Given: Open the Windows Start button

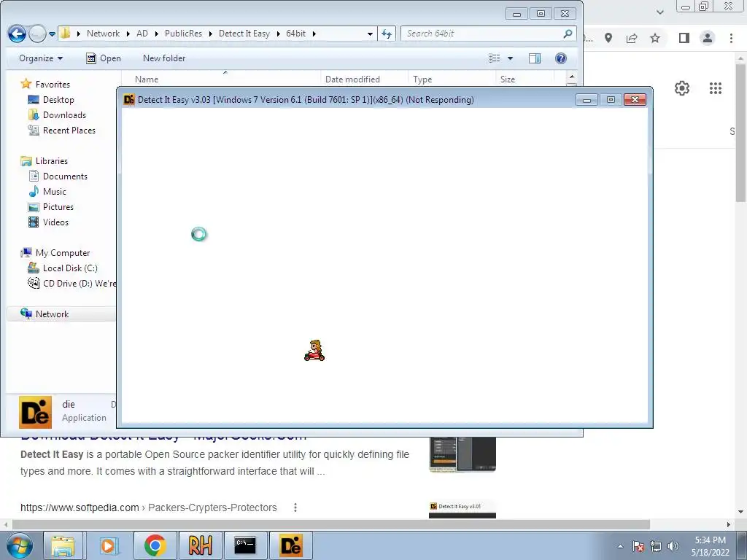Looking at the screenshot, I should (19, 545).
